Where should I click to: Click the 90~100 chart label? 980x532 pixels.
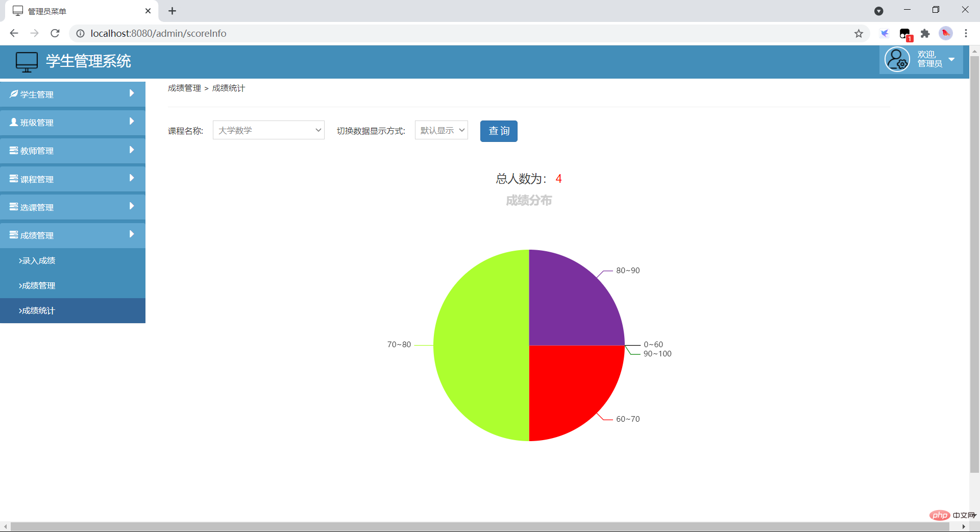click(x=657, y=354)
